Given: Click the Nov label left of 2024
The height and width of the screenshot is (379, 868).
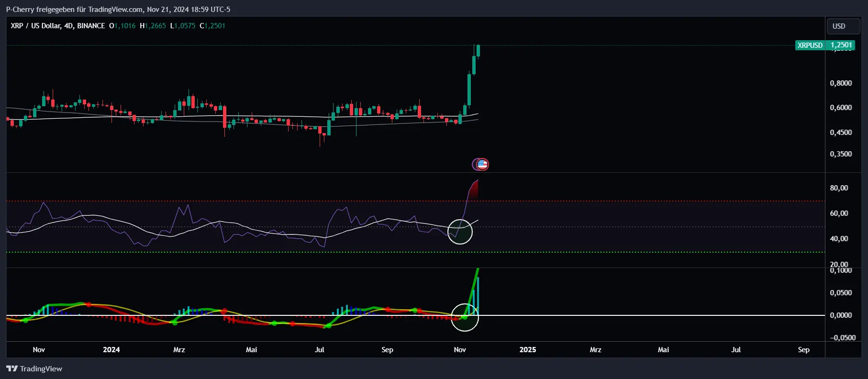Looking at the screenshot, I should click(x=39, y=350).
